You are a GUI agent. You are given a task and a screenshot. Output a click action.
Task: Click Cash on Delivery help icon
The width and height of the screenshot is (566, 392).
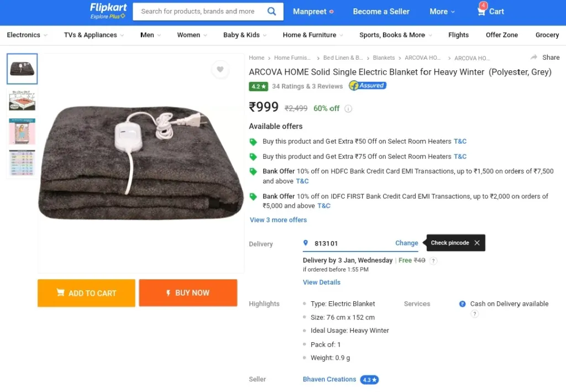pos(474,314)
